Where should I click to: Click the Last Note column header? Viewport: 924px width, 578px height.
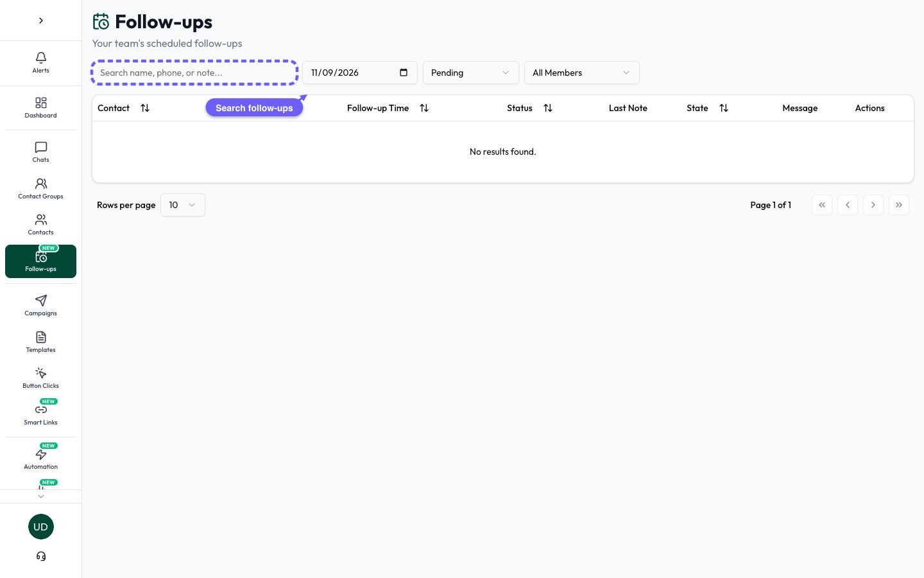coord(628,108)
